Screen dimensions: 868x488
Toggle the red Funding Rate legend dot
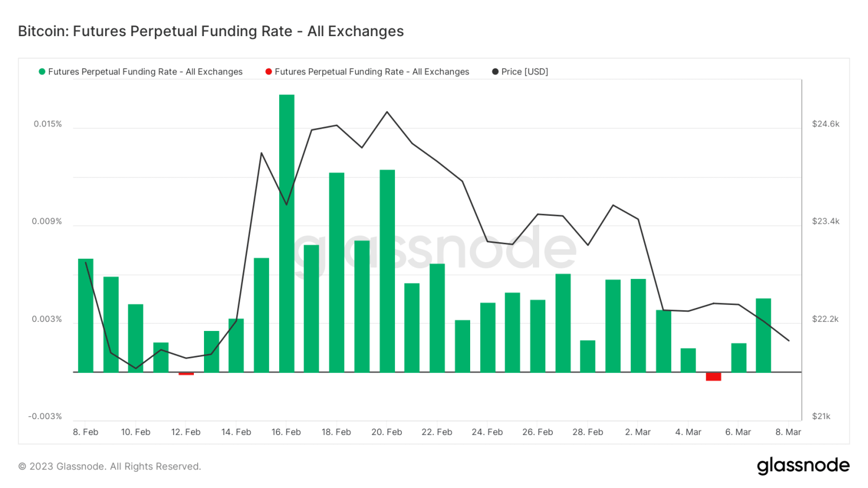pyautogui.click(x=268, y=72)
